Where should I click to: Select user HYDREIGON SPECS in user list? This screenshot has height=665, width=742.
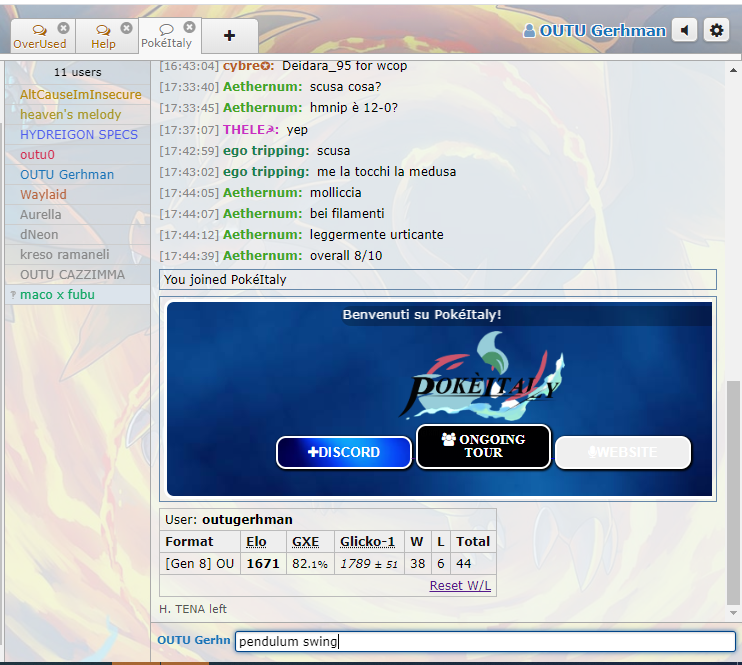click(79, 134)
